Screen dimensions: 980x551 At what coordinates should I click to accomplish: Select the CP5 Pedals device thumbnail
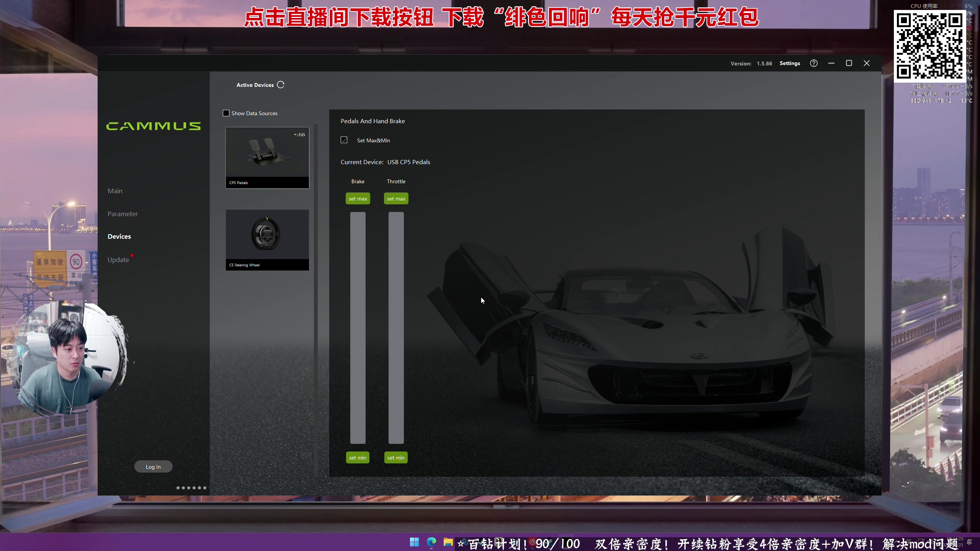[267, 158]
